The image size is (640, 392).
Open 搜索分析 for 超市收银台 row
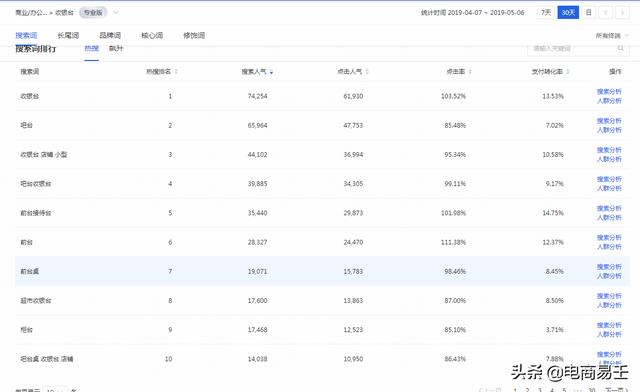click(x=609, y=296)
